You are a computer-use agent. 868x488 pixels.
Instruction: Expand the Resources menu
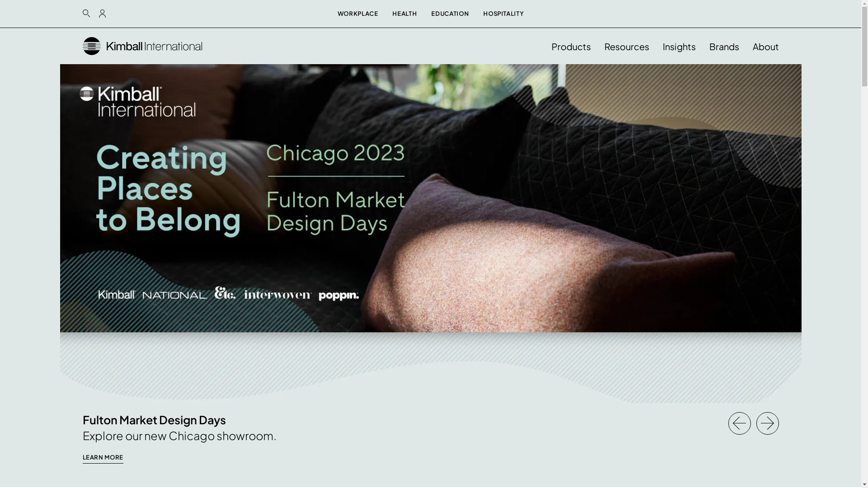627,47
